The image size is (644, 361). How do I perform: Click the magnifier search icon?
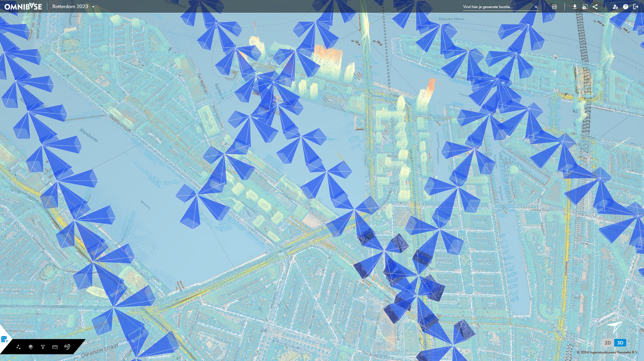pos(536,7)
